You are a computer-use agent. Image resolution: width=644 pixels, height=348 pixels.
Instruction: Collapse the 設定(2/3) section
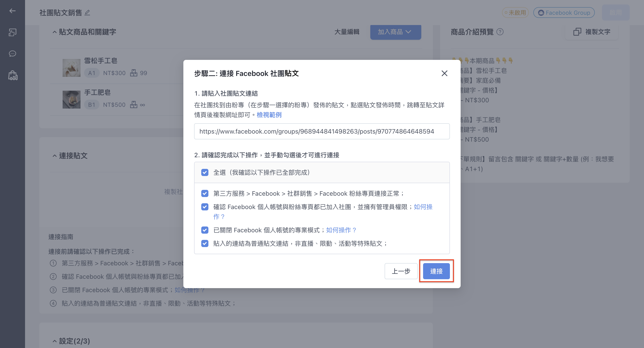[x=55, y=341]
